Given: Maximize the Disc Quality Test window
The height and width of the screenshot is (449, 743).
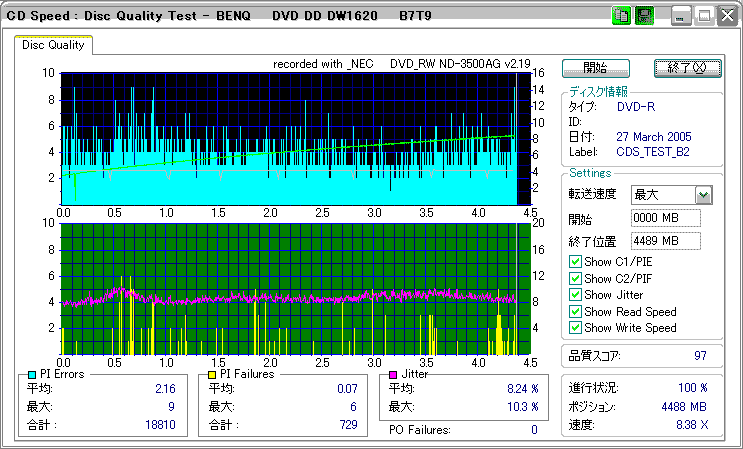Looking at the screenshot, I should point(703,16).
